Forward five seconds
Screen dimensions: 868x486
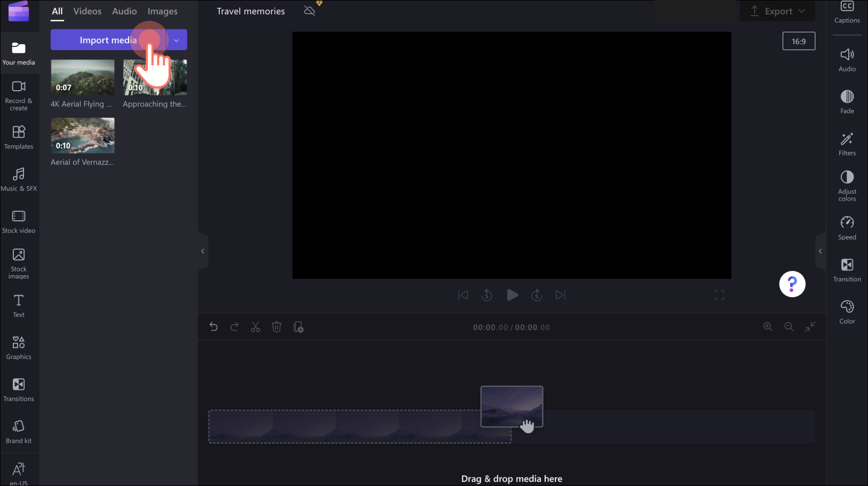pos(537,295)
